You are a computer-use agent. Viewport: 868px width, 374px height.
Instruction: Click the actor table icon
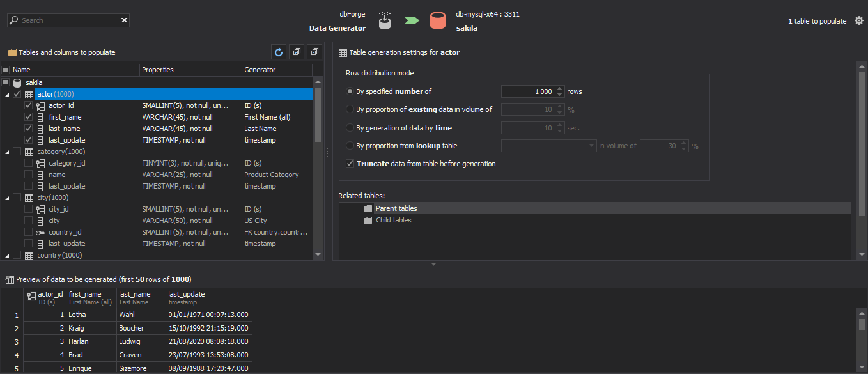(29, 94)
